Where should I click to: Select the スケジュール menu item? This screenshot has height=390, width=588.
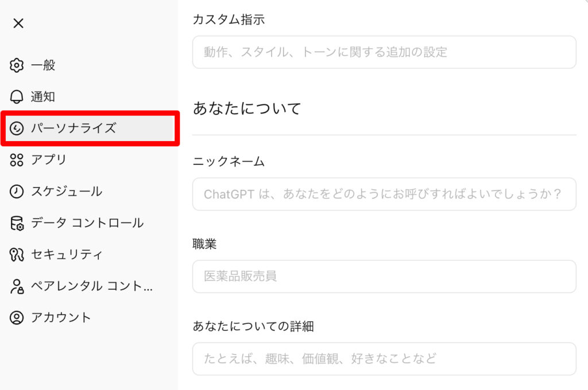click(x=67, y=192)
